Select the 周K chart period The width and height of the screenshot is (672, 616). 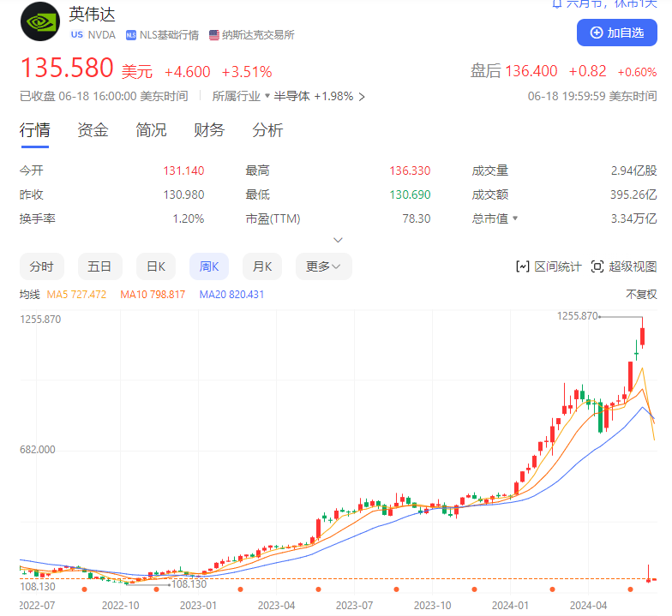(x=209, y=266)
